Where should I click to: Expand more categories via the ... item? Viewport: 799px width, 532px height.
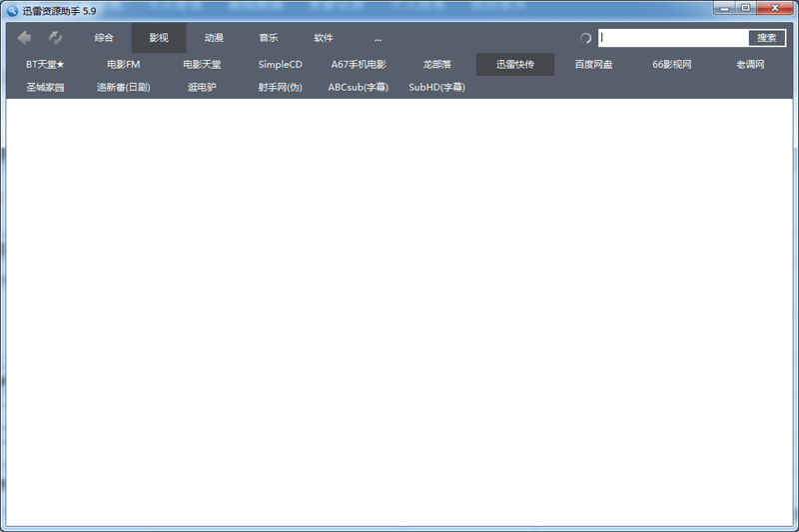[378, 38]
